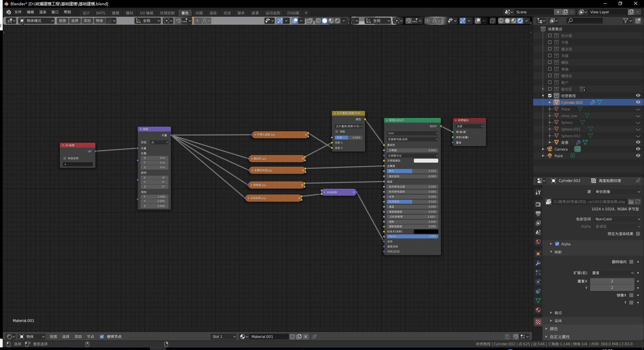Switch to 合成 workspace tab
Image resolution: width=644 pixels, height=350 pixels.
click(227, 13)
